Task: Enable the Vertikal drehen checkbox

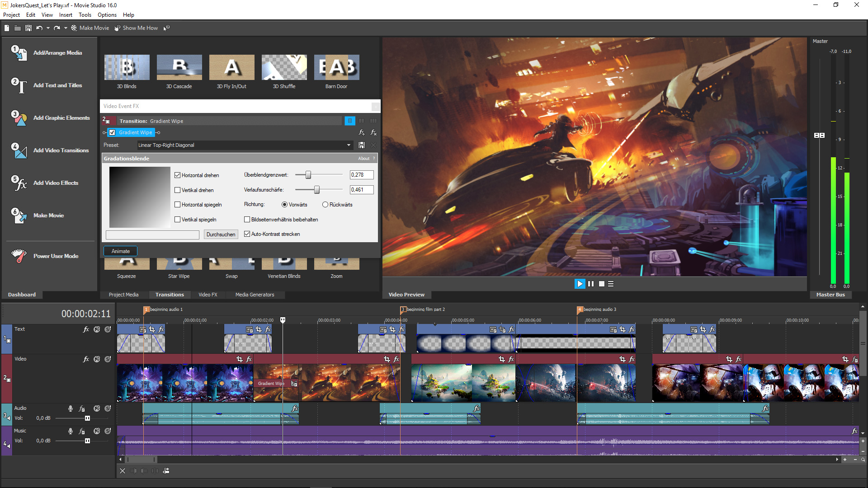Action: 178,190
